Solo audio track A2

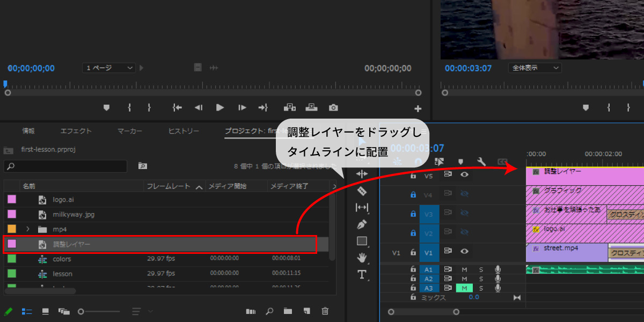[481, 279]
